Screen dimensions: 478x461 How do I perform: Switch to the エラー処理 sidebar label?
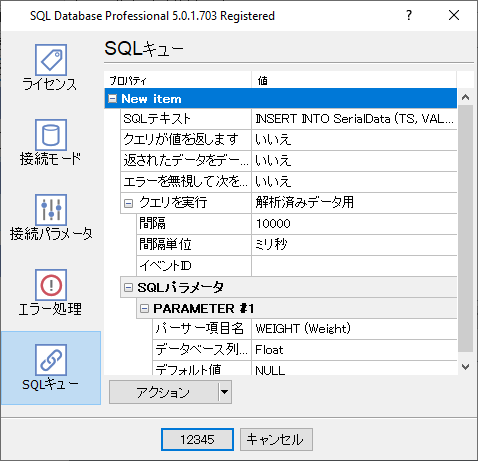click(x=50, y=309)
